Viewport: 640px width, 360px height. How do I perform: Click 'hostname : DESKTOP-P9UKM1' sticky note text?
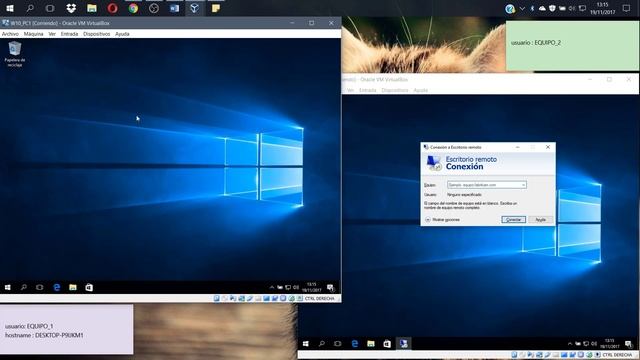tap(44, 335)
